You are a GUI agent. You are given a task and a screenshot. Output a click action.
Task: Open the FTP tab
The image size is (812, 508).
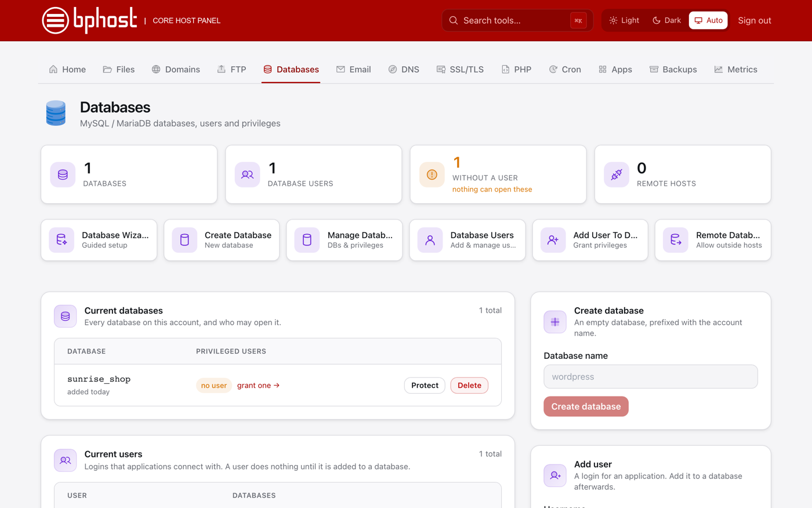231,69
